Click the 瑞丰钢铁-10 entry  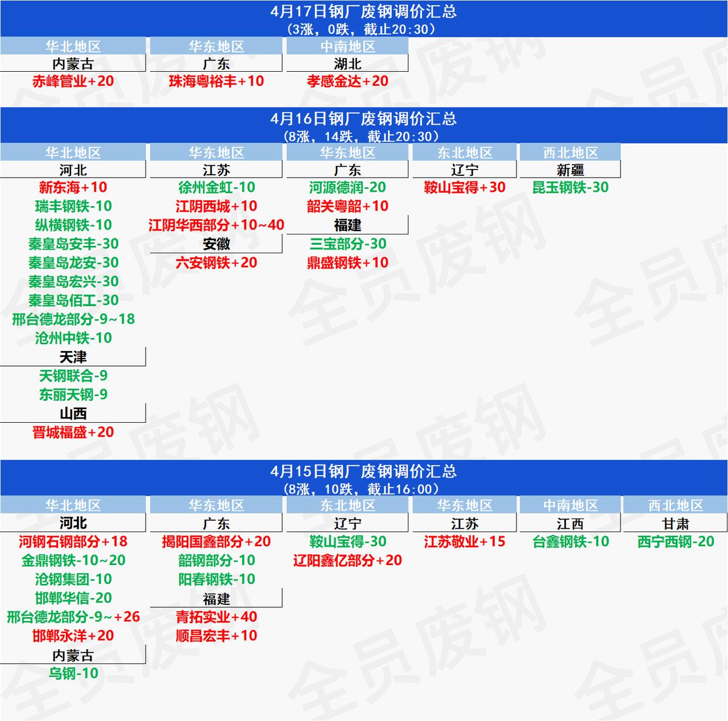point(73,206)
